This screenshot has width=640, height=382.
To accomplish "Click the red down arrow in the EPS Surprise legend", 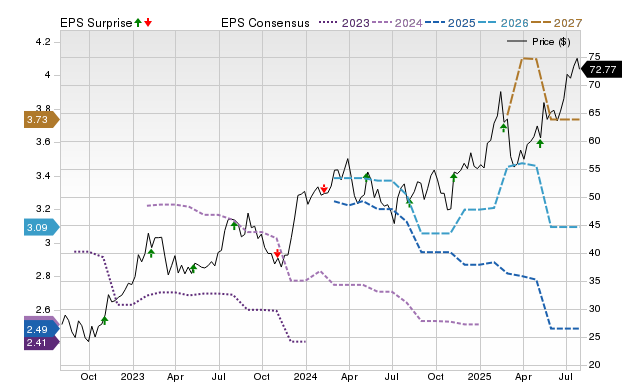I will pos(148,22).
